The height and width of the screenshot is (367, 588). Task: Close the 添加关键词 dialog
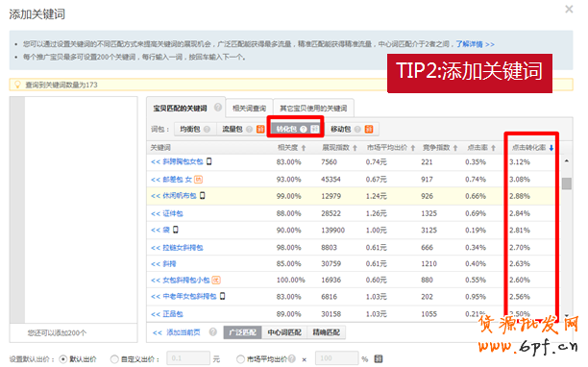[569, 9]
